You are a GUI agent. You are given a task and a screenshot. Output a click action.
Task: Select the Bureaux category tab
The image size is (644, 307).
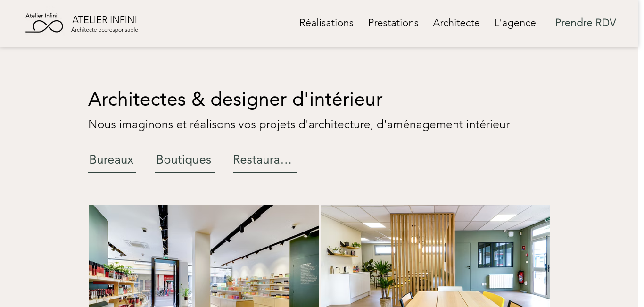pos(112,160)
